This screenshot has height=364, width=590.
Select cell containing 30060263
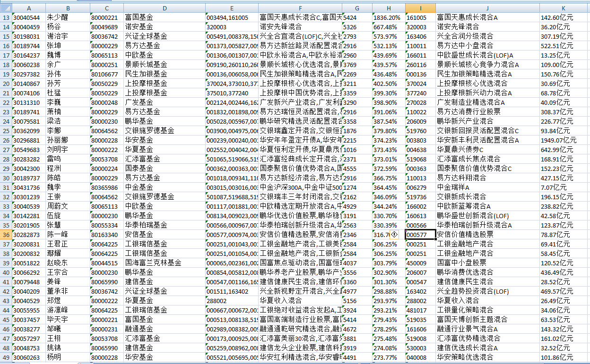(29, 357)
